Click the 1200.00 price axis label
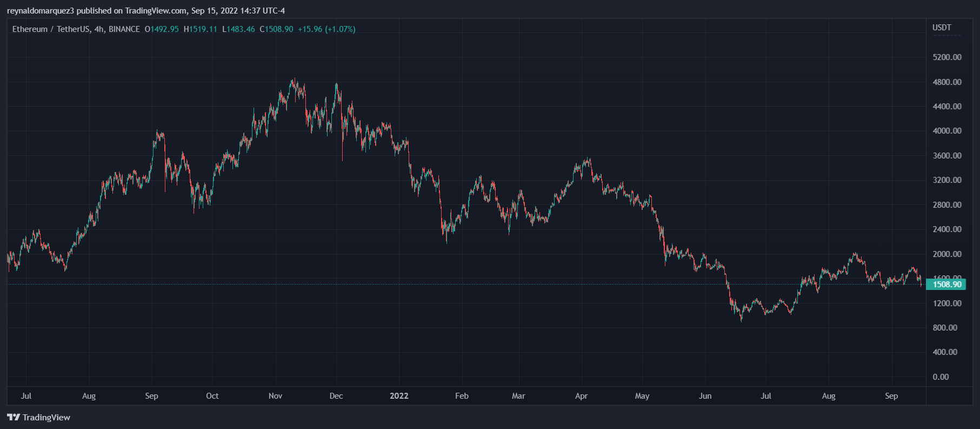The height and width of the screenshot is (429, 980). tap(947, 303)
